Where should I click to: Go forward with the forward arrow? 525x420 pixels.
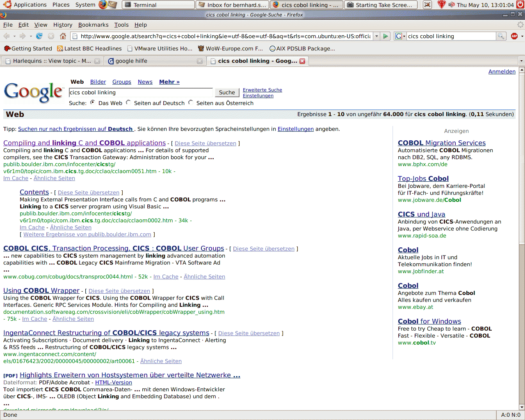[x=23, y=36]
